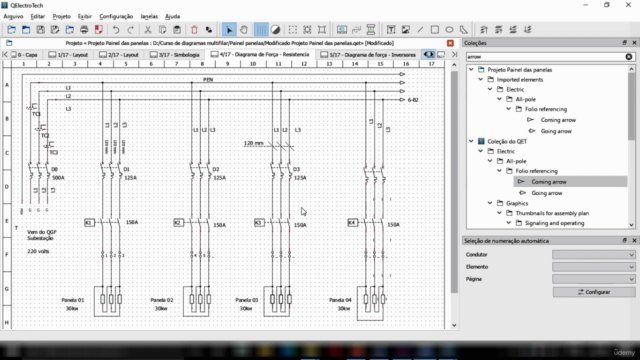Switch to 5/17 Diagrama de força Inversores tab
The image size is (640, 360).
(x=368, y=55)
